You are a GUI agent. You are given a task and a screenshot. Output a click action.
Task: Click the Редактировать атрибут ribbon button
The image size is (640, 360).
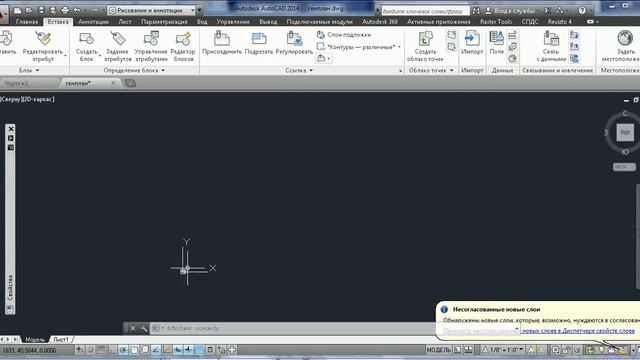click(x=43, y=47)
